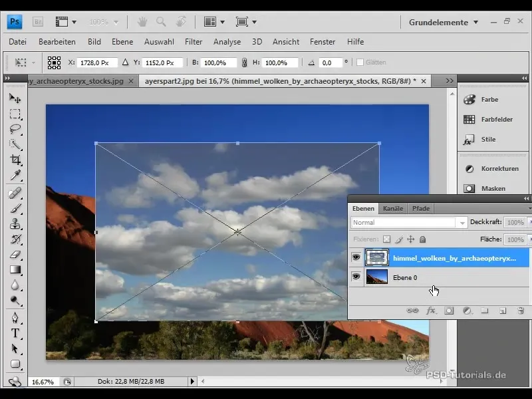This screenshot has width=532, height=399.
Task: Create a new layer
Action: tap(503, 311)
